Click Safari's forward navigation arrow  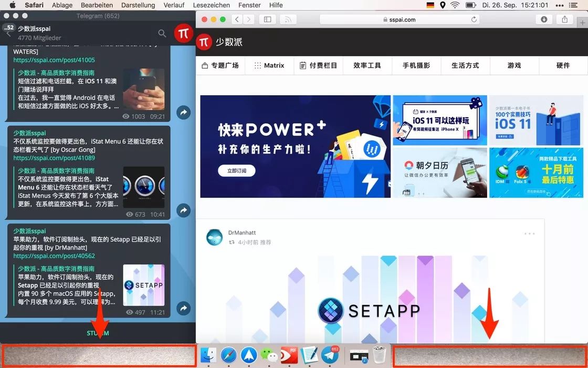[249, 19]
